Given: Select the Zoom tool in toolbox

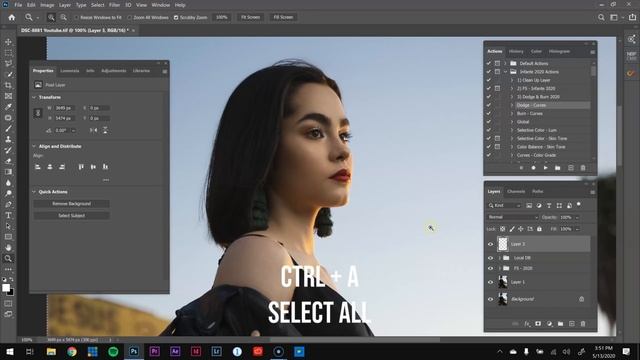Looking at the screenshot, I should pos(8,258).
